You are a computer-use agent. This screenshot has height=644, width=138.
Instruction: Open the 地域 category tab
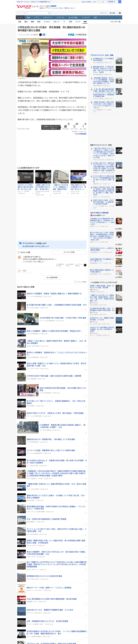(85, 22)
